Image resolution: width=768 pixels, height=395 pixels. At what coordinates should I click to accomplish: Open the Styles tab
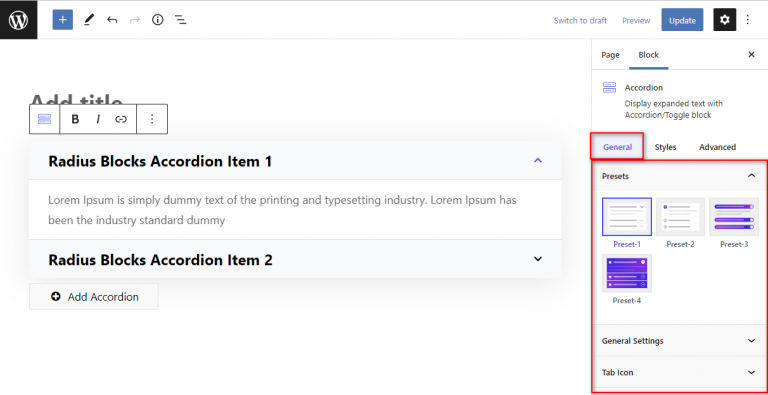click(x=665, y=147)
